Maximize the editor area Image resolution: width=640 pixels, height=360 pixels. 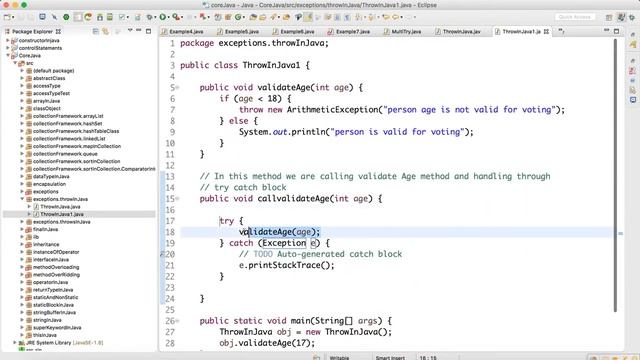click(616, 31)
